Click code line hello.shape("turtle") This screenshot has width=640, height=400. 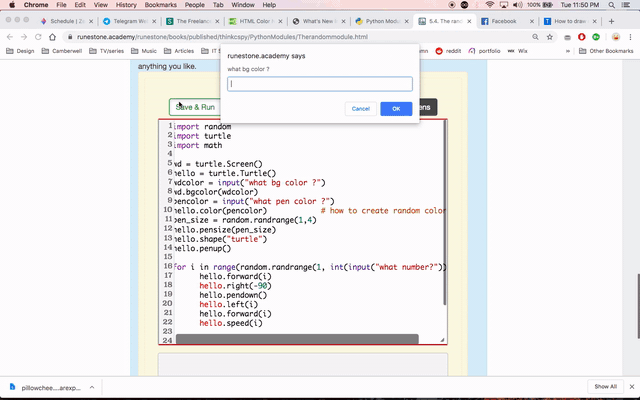coord(220,239)
